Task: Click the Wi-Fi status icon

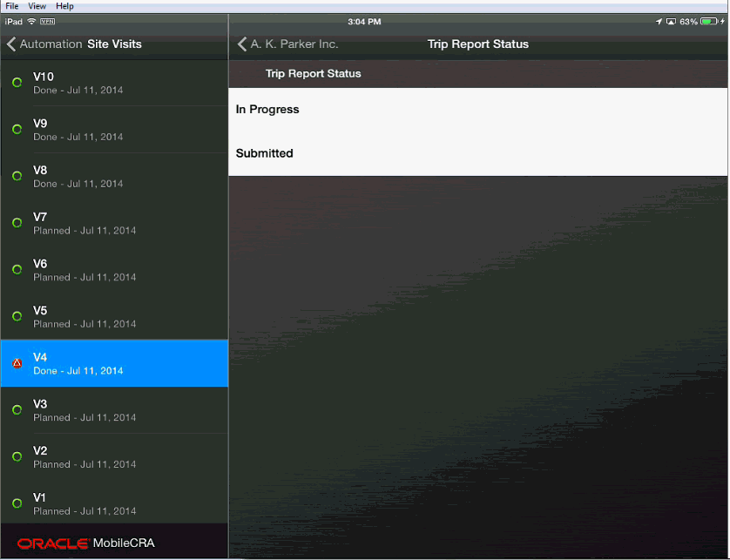Action: pos(31,22)
